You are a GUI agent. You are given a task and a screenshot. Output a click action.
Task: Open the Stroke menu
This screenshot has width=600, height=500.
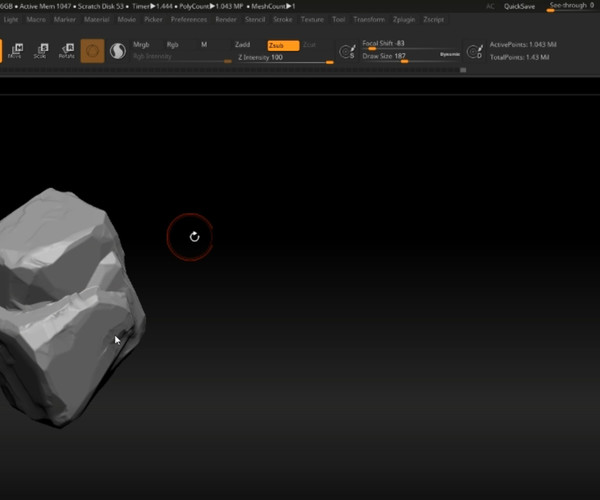click(283, 19)
